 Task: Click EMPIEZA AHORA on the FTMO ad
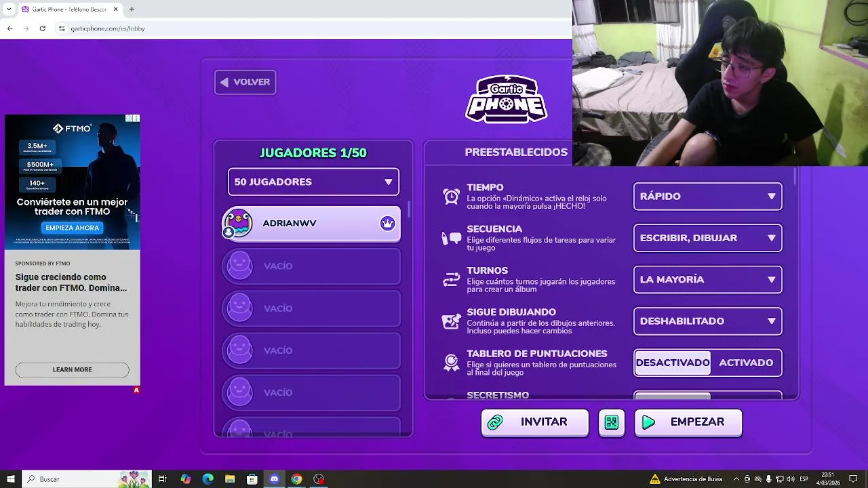[72, 228]
